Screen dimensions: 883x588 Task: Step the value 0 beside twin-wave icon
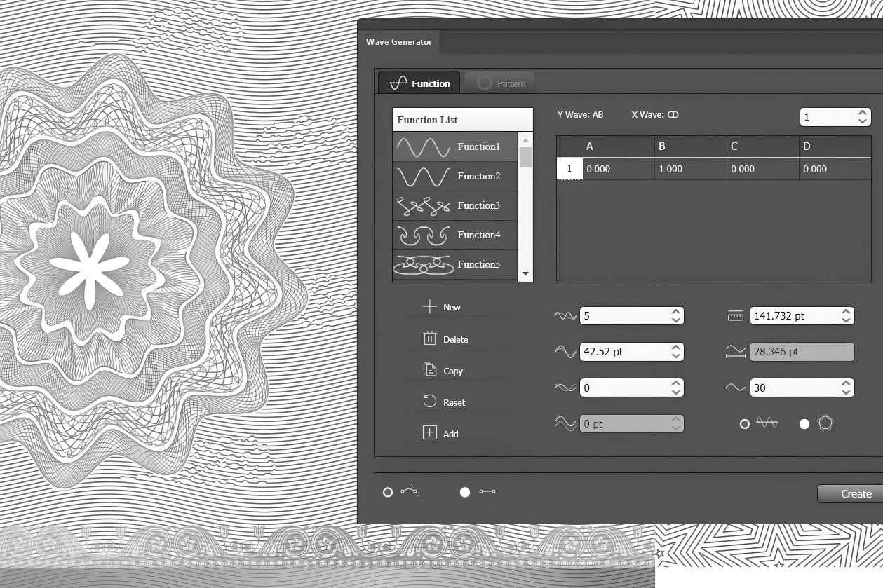[676, 388]
